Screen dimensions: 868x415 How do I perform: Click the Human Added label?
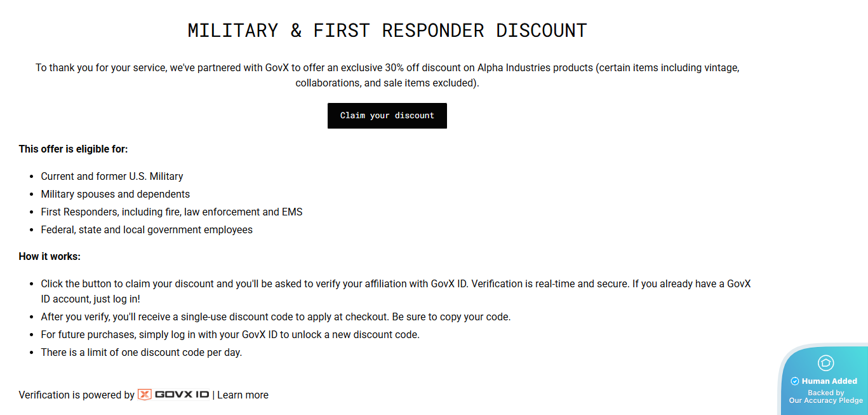point(829,381)
